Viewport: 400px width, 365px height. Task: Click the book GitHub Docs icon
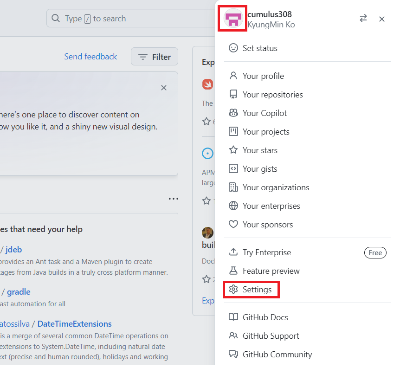(233, 317)
